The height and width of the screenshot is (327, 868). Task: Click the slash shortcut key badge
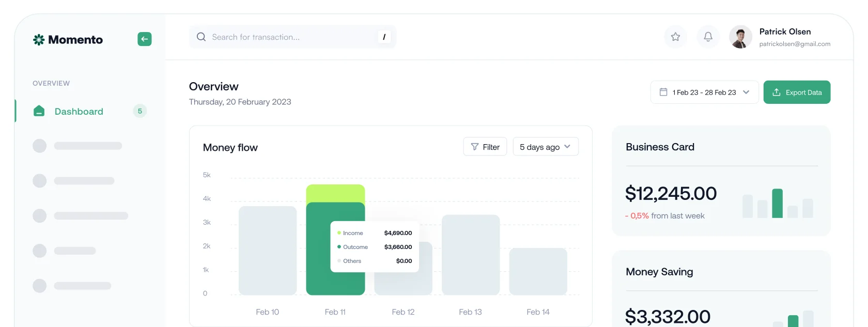[384, 37]
